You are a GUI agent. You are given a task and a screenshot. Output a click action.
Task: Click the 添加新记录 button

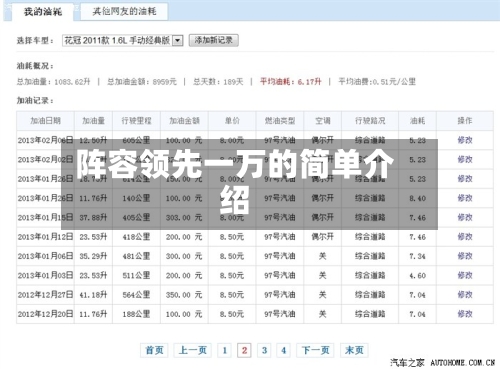click(x=214, y=40)
